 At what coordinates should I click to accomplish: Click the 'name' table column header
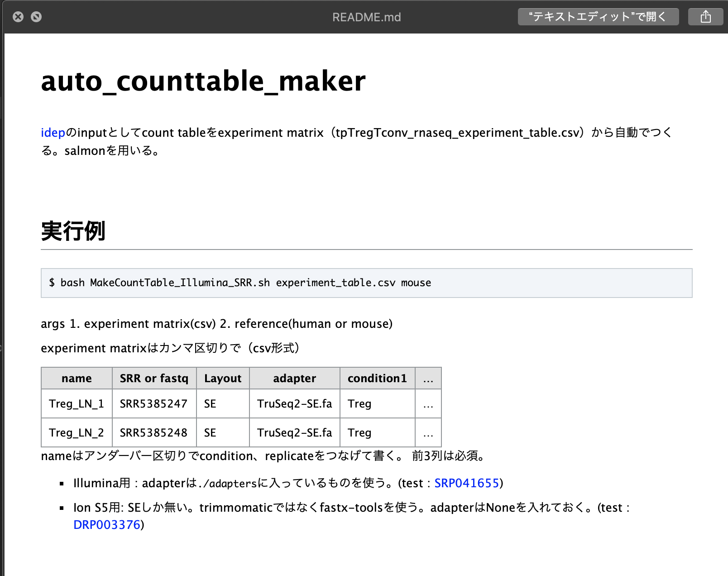[77, 378]
